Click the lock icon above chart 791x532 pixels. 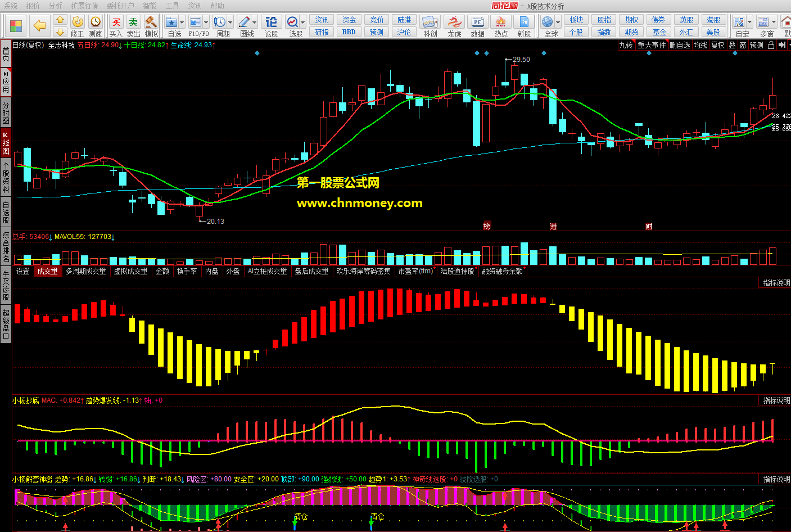[x=771, y=45]
